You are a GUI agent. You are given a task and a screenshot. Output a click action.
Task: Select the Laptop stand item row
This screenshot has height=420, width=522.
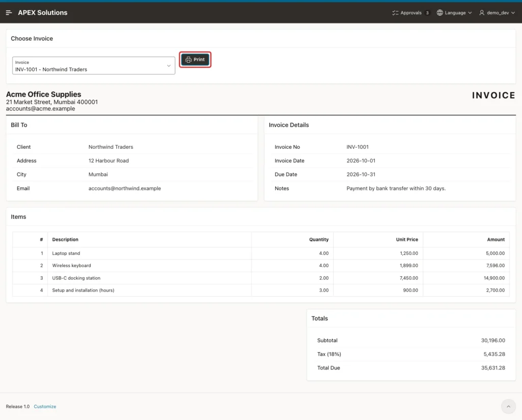pos(261,253)
